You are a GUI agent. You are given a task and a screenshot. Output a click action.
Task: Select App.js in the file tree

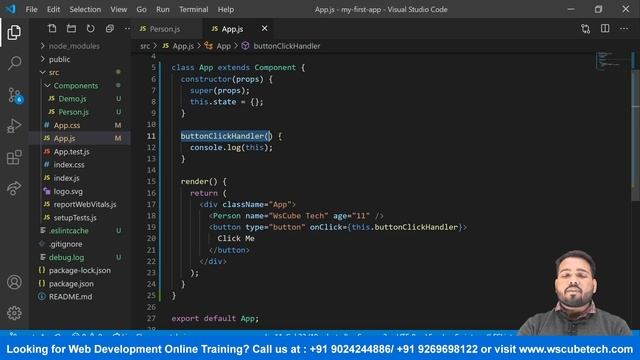tap(64, 138)
